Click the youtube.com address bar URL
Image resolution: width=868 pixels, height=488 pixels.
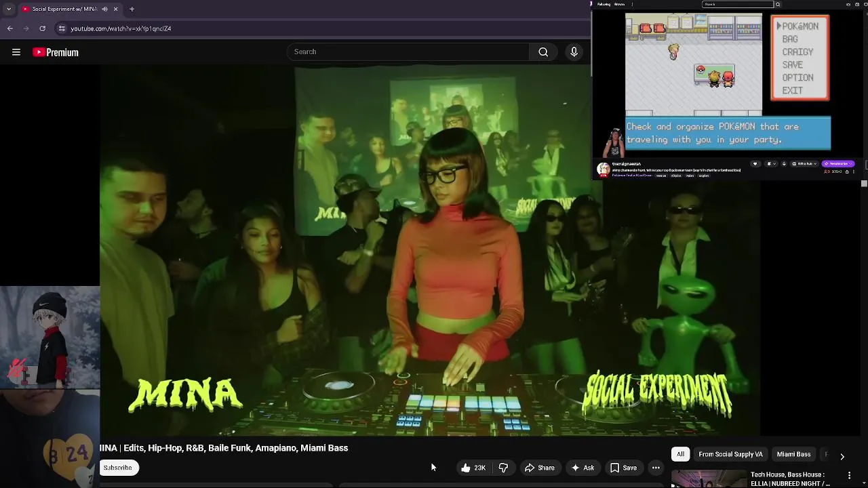[x=121, y=28]
